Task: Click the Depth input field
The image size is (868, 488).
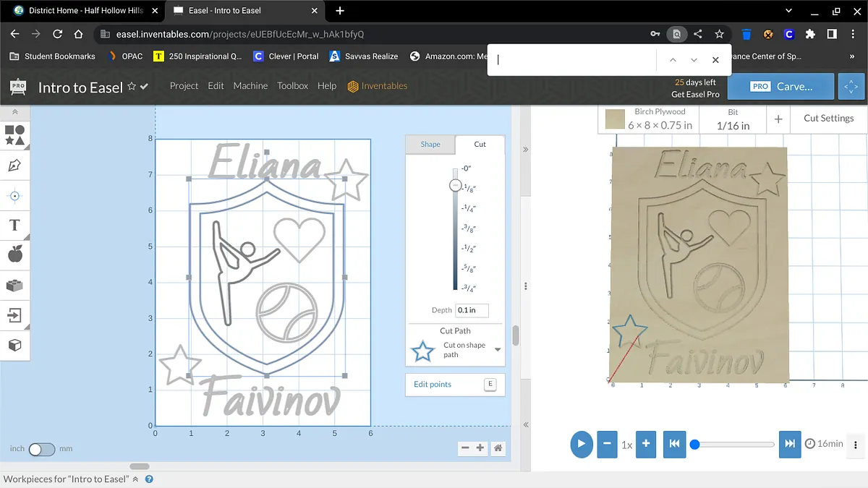Action: click(471, 310)
